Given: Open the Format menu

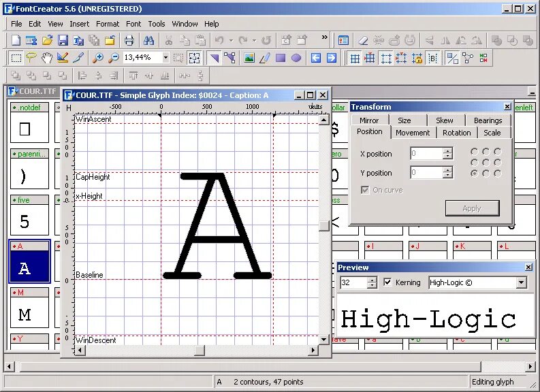Looking at the screenshot, I should pos(108,24).
